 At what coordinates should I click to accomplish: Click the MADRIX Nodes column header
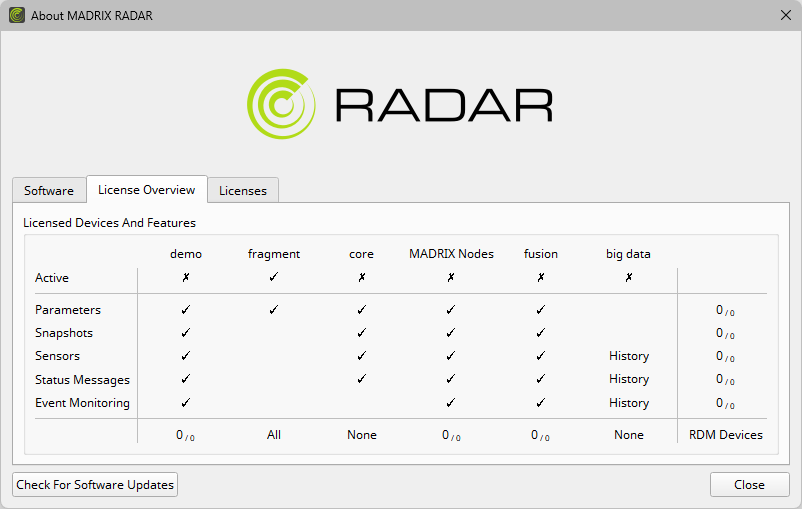[x=451, y=254]
